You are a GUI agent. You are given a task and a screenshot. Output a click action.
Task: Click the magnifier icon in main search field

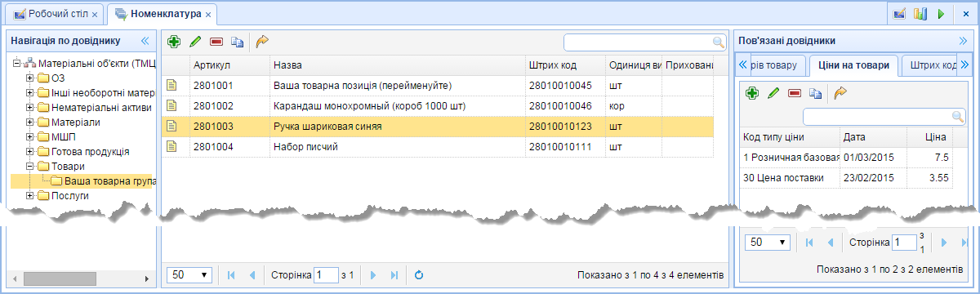[718, 42]
